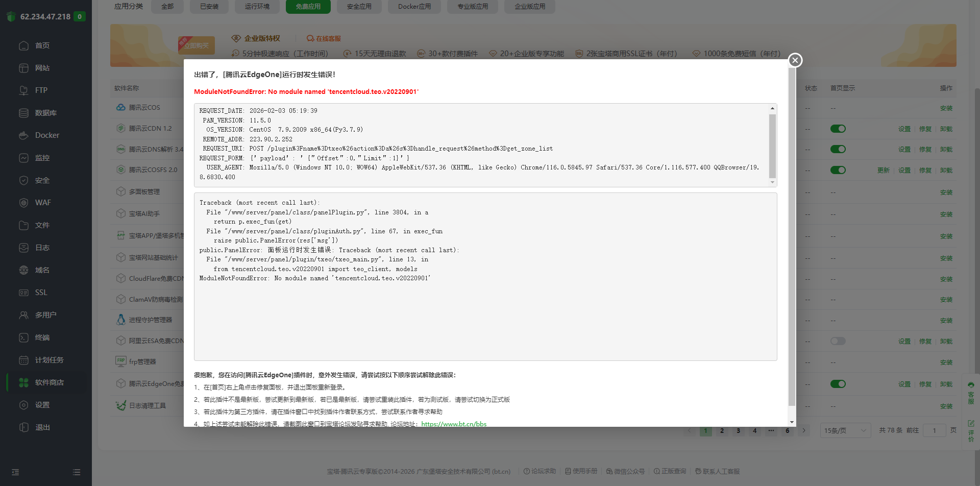Switch to 专业版应用 tab
The image size is (980, 486).
473,7
